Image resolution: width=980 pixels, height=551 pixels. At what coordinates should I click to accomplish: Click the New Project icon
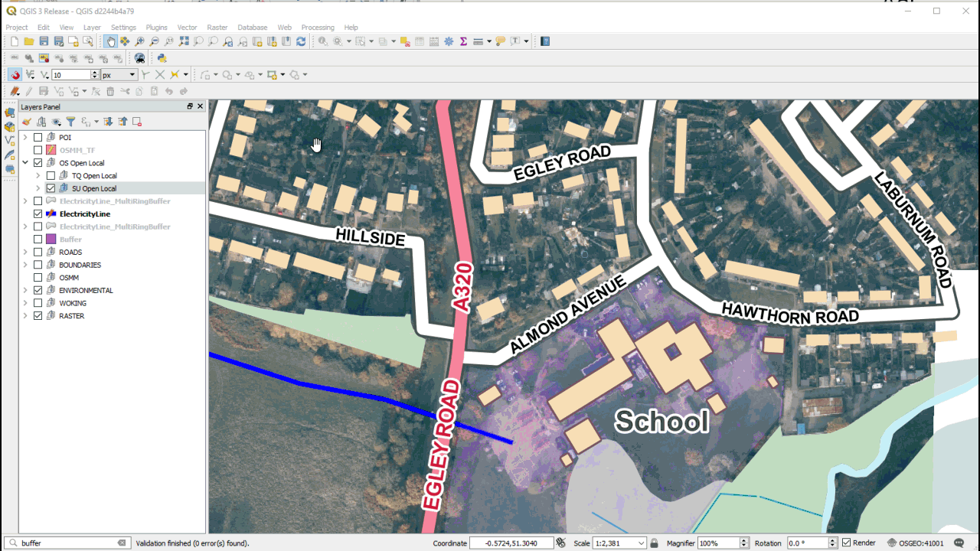tap(14, 41)
